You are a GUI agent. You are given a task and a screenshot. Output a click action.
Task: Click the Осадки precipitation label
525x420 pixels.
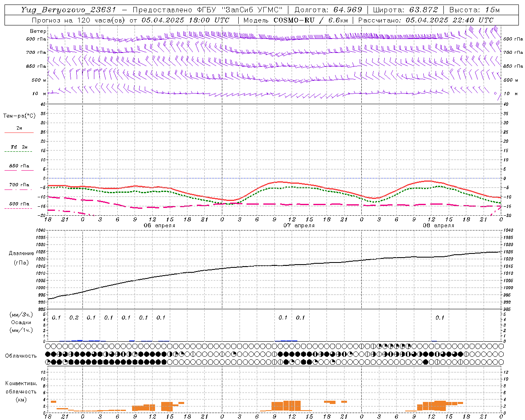click(21, 322)
